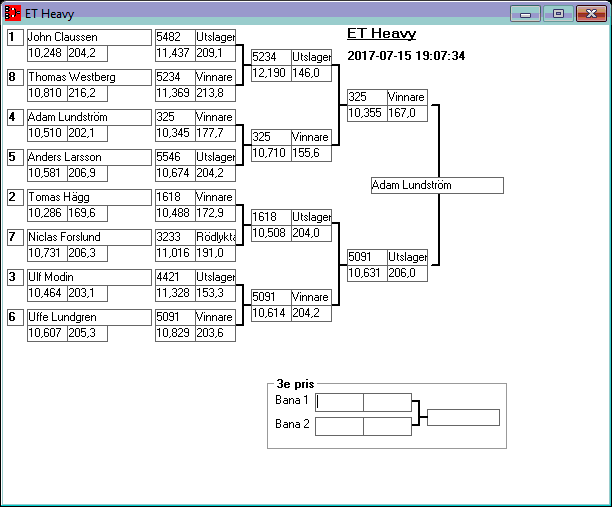Minimize the ET Heavy window

coord(525,14)
